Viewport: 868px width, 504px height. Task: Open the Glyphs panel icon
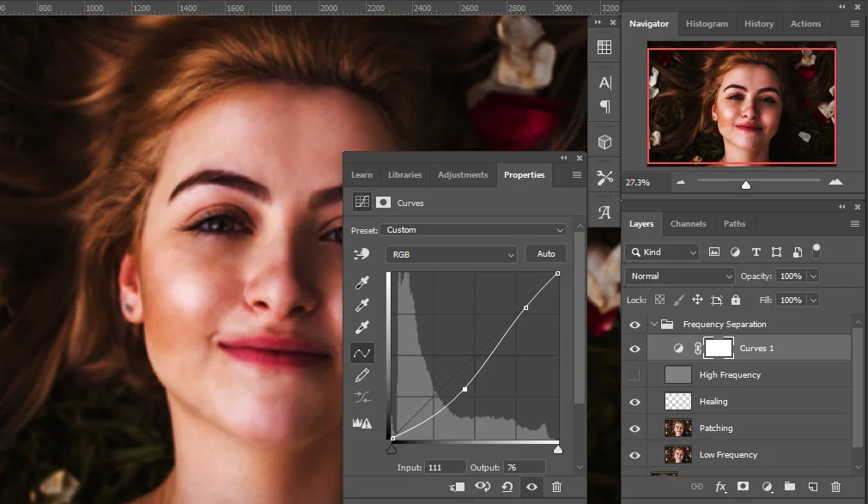604,212
